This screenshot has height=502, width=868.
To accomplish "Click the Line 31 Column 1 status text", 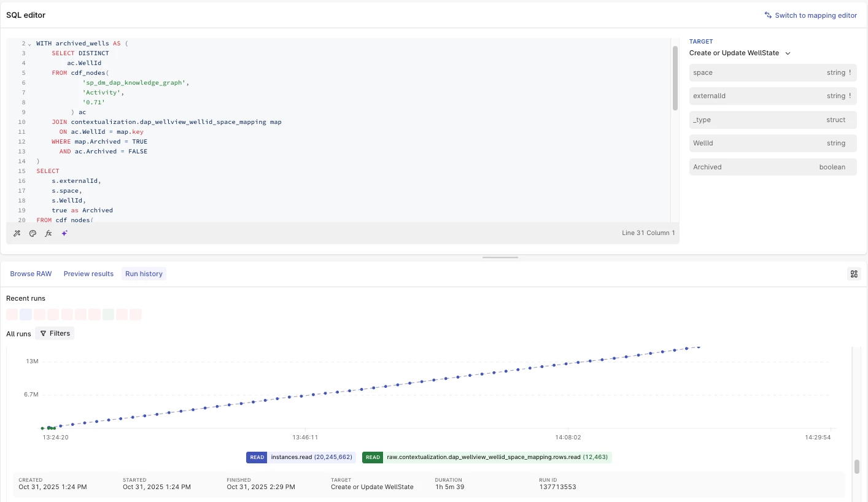I will pyautogui.click(x=648, y=233).
